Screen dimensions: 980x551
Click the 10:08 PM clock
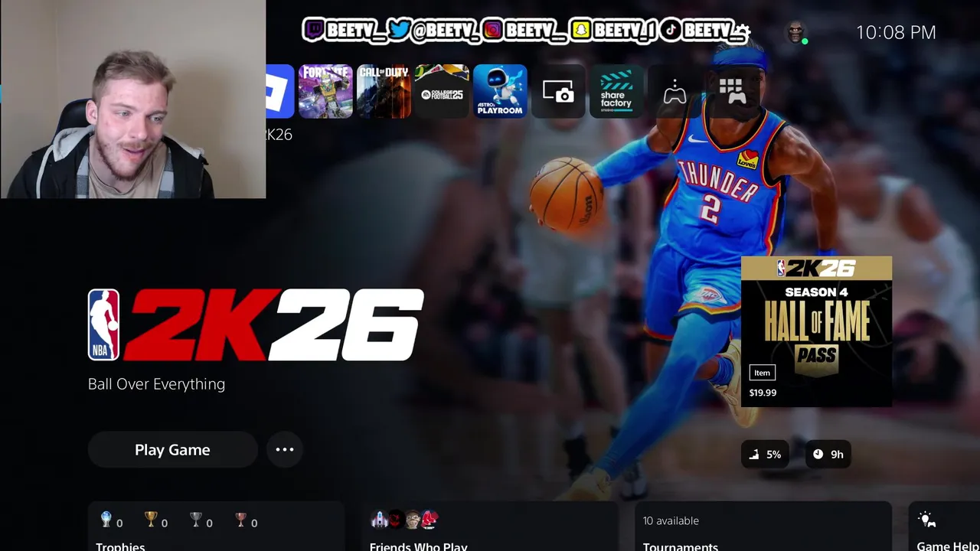coord(896,32)
